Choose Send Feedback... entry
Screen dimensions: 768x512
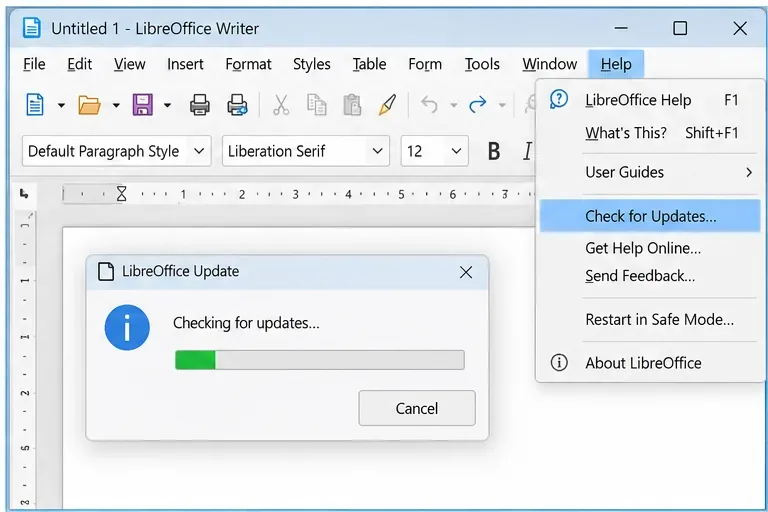pyautogui.click(x=650, y=276)
